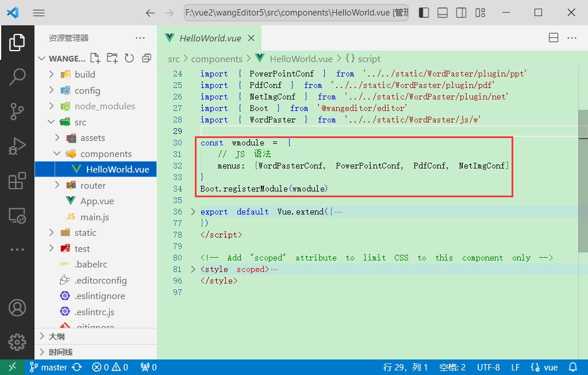This screenshot has height=375, width=588.
Task: Refresh the explorer file tree
Action: coord(129,58)
